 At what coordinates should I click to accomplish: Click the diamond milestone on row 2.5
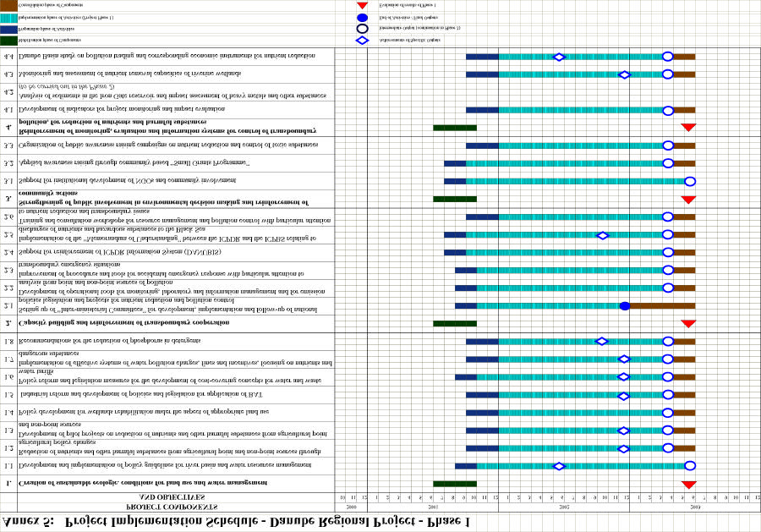pos(602,235)
